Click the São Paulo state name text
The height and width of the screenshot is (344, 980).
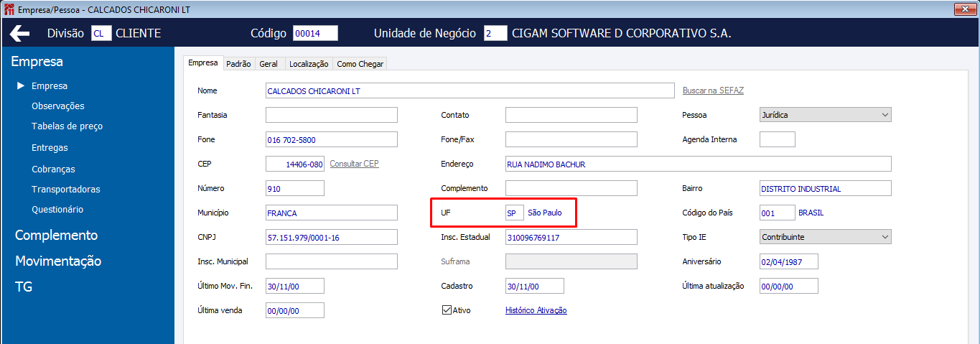pyautogui.click(x=545, y=213)
